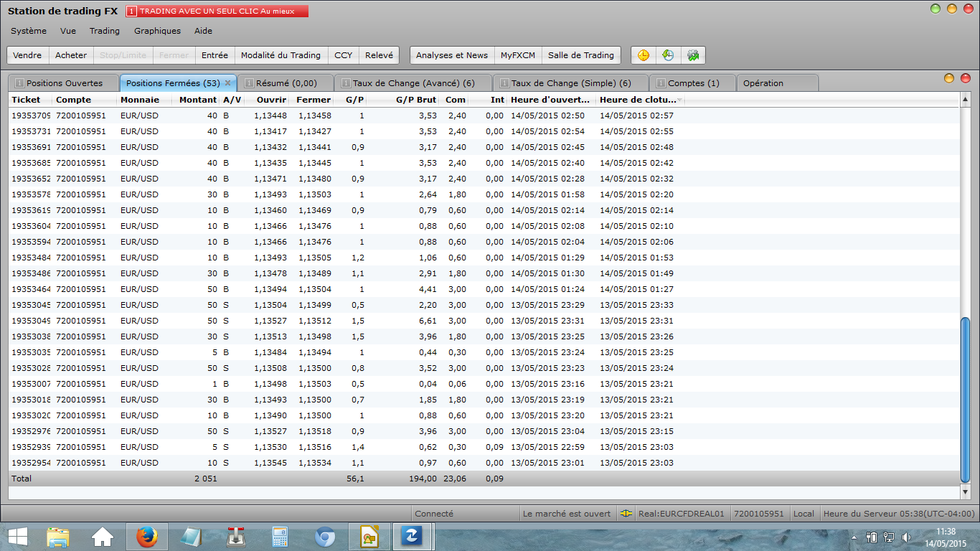
Task: Open the Windows Start button
Action: 17,537
